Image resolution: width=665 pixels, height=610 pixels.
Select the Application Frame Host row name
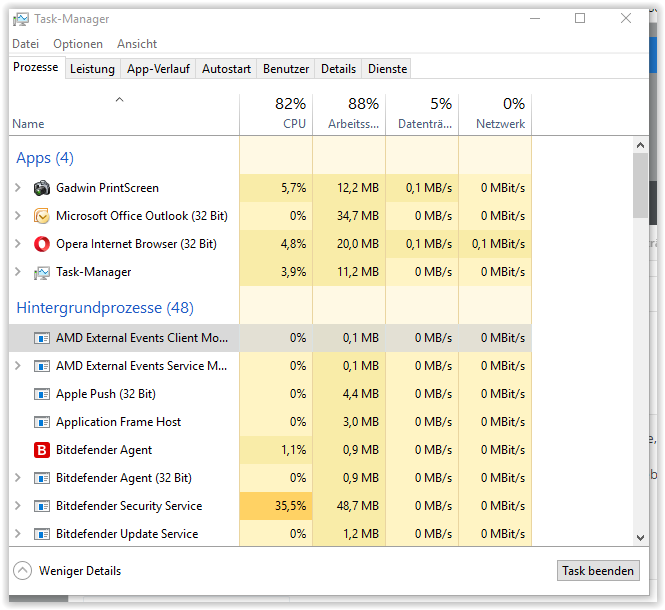pyautogui.click(x=118, y=422)
